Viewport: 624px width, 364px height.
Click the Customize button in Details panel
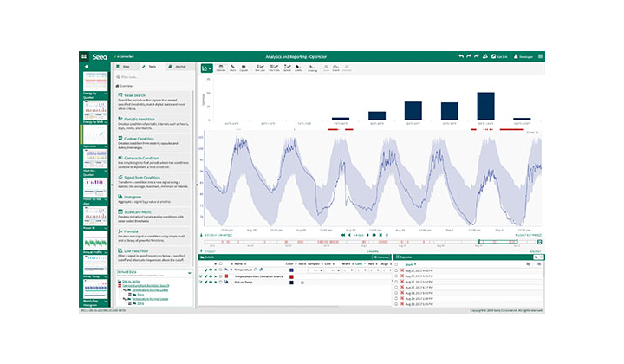[x=381, y=257]
